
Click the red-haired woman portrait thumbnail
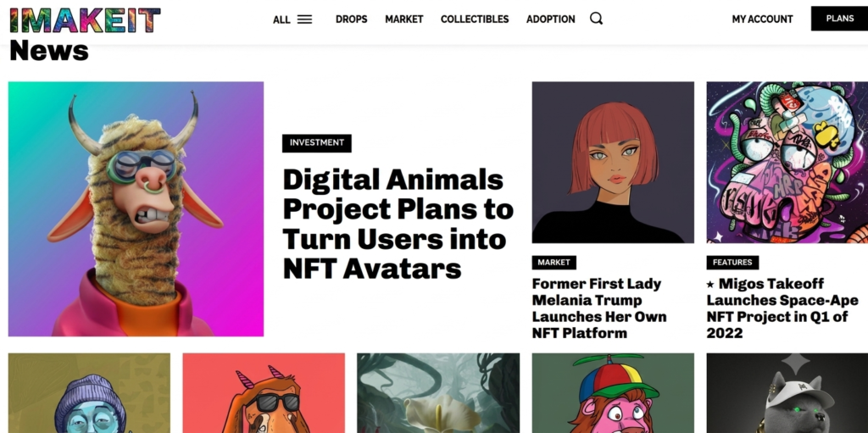(x=613, y=162)
